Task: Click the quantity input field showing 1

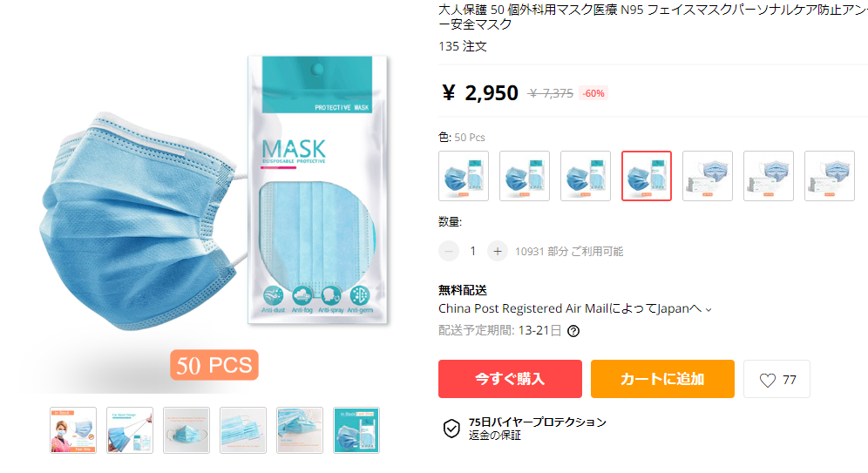Action: pyautogui.click(x=472, y=251)
